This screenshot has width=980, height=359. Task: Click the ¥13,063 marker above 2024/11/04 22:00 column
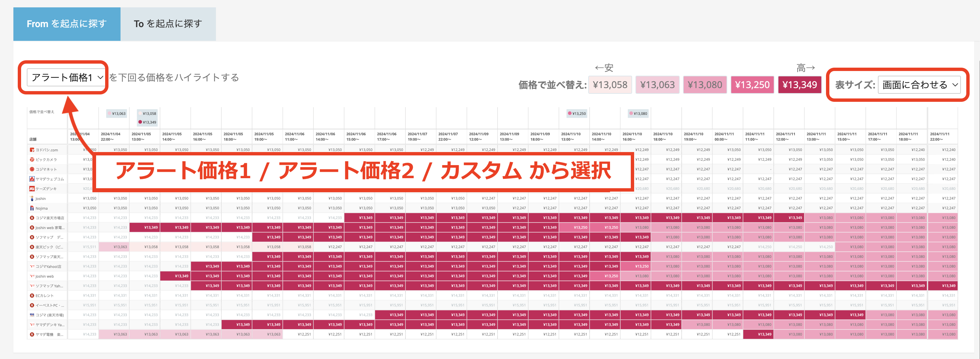pyautogui.click(x=117, y=114)
